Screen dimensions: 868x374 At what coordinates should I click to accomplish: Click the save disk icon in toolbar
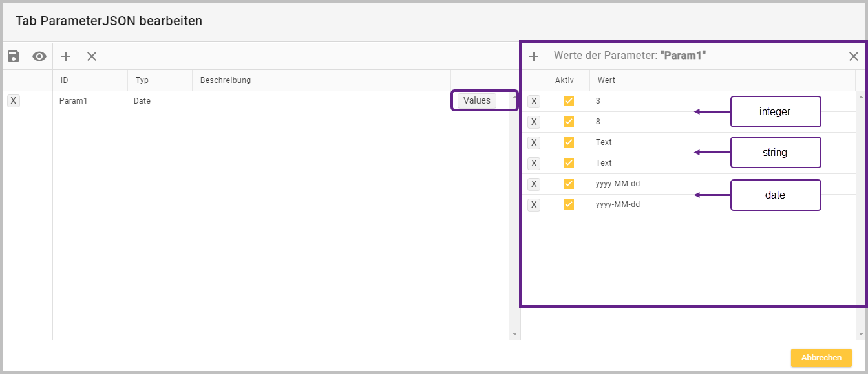tap(14, 56)
